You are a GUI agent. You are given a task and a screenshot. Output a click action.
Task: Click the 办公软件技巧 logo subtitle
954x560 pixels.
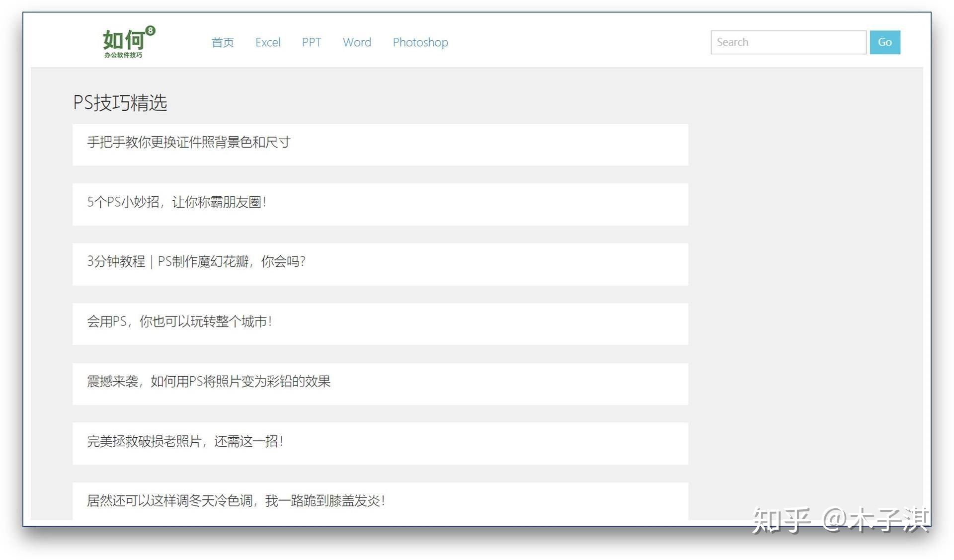point(123,55)
